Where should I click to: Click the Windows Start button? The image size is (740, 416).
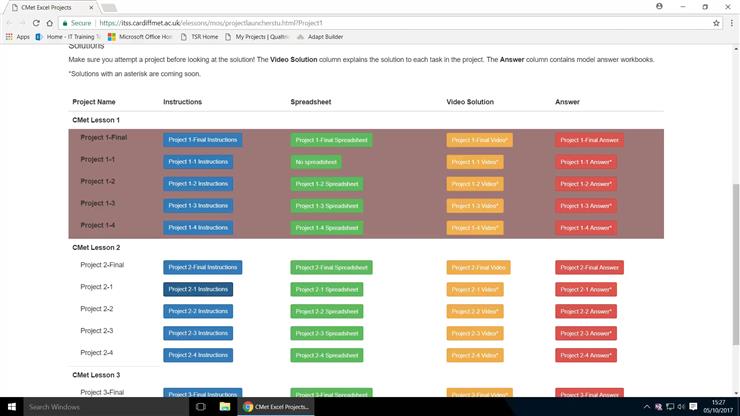[12, 407]
